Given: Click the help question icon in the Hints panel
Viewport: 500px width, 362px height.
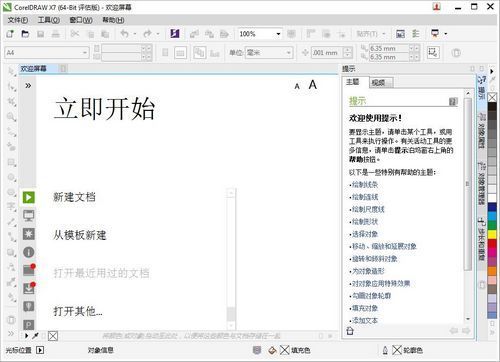Looking at the screenshot, I should point(453,102).
